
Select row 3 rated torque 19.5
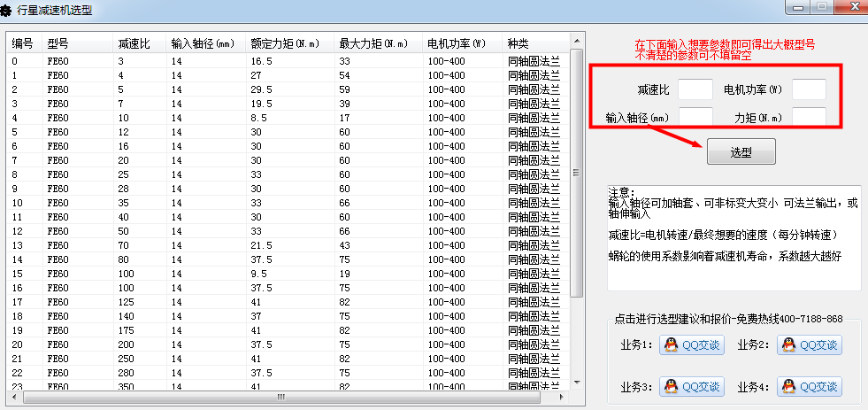[288, 104]
